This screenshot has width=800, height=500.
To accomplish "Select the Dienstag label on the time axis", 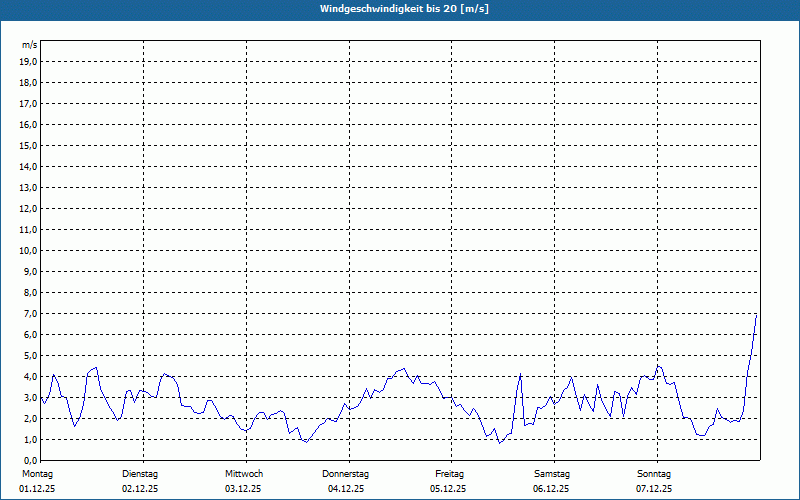I will (x=140, y=473).
